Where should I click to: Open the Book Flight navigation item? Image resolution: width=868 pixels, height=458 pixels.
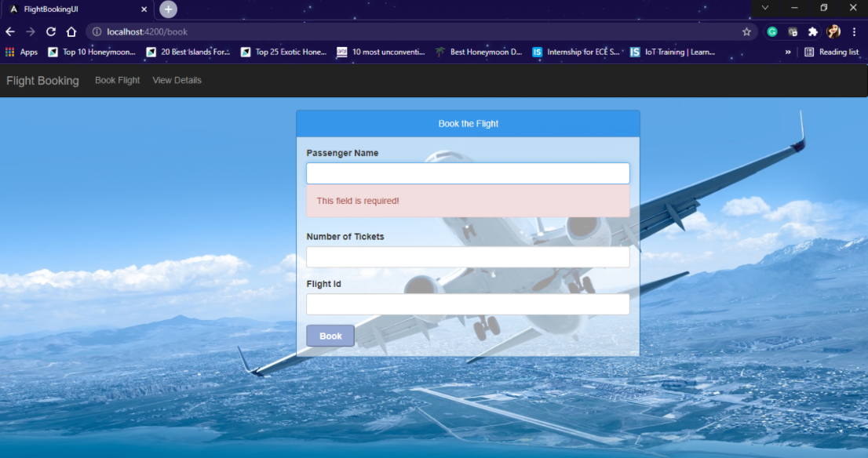pyautogui.click(x=116, y=80)
